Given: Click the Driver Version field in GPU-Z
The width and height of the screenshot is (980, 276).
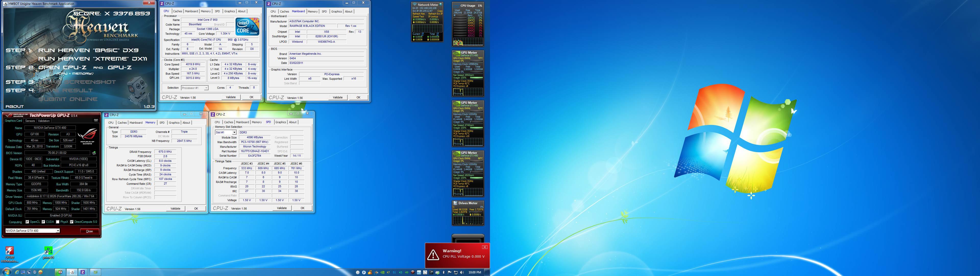Looking at the screenshot, I should pos(61,197).
